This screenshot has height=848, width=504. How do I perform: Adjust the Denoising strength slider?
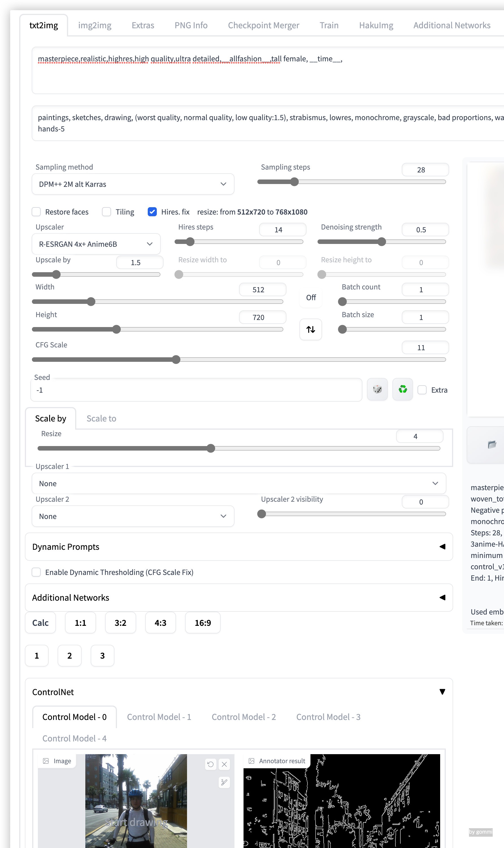click(381, 242)
